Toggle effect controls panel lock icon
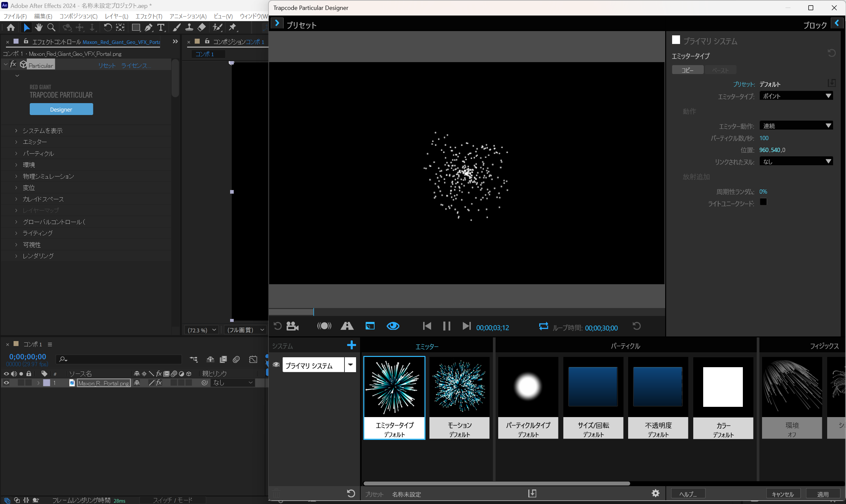This screenshot has height=504, width=846. [x=26, y=41]
